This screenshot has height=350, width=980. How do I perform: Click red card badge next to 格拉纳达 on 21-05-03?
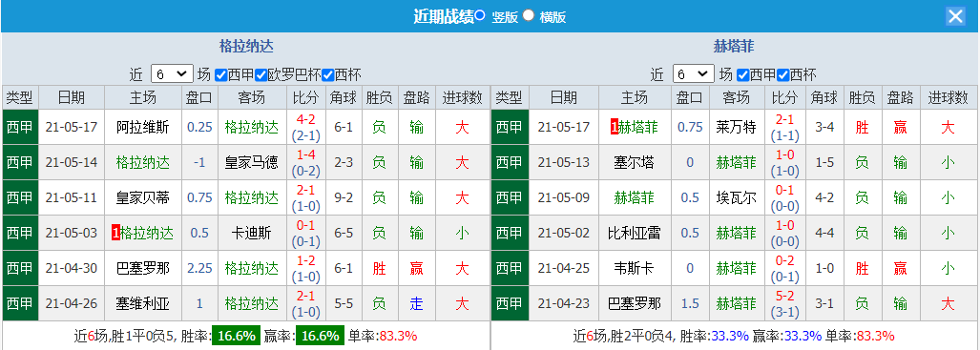115,233
